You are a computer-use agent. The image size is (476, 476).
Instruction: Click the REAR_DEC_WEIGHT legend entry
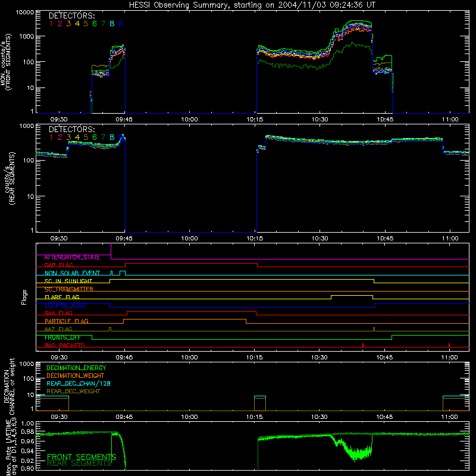pyautogui.click(x=73, y=392)
